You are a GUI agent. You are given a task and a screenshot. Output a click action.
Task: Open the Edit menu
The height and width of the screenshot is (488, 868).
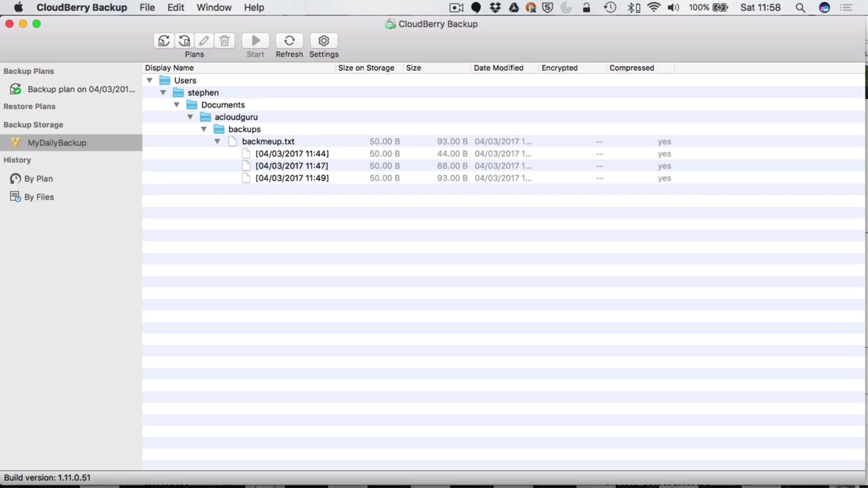tap(176, 7)
